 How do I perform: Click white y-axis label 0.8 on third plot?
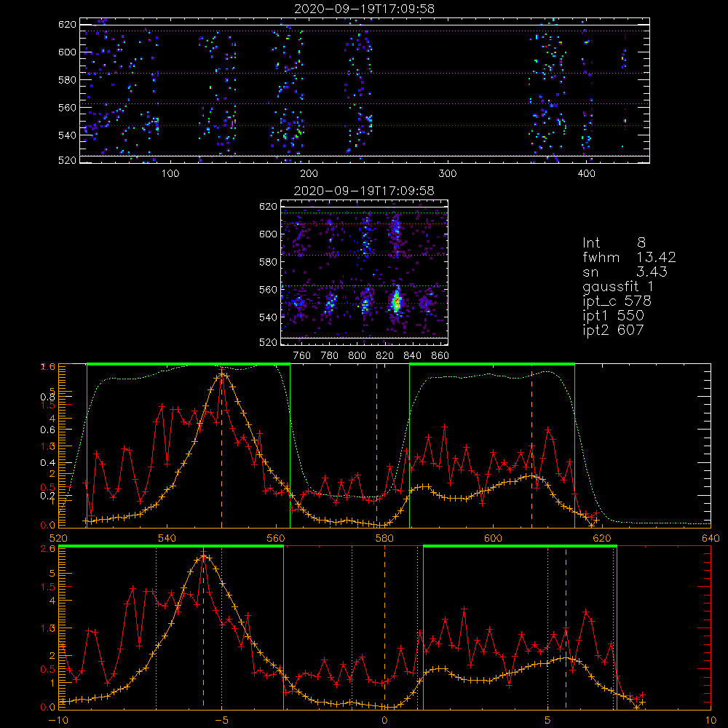(x=47, y=397)
